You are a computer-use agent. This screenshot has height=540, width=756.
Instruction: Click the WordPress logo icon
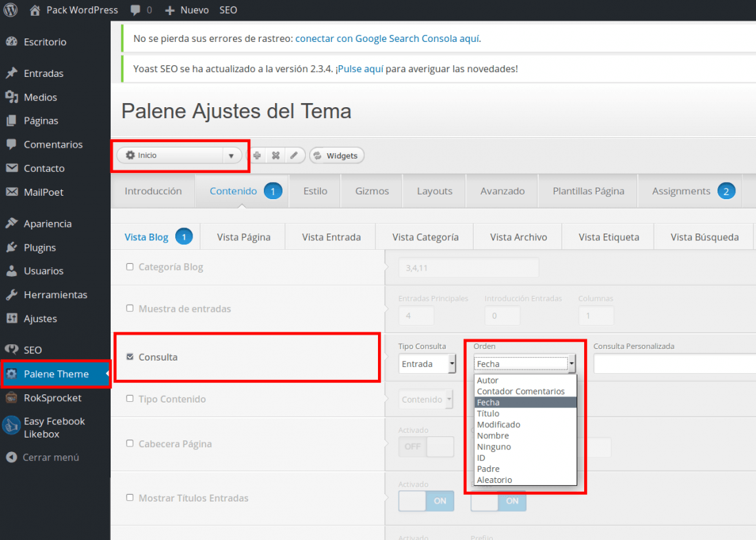(x=10, y=10)
